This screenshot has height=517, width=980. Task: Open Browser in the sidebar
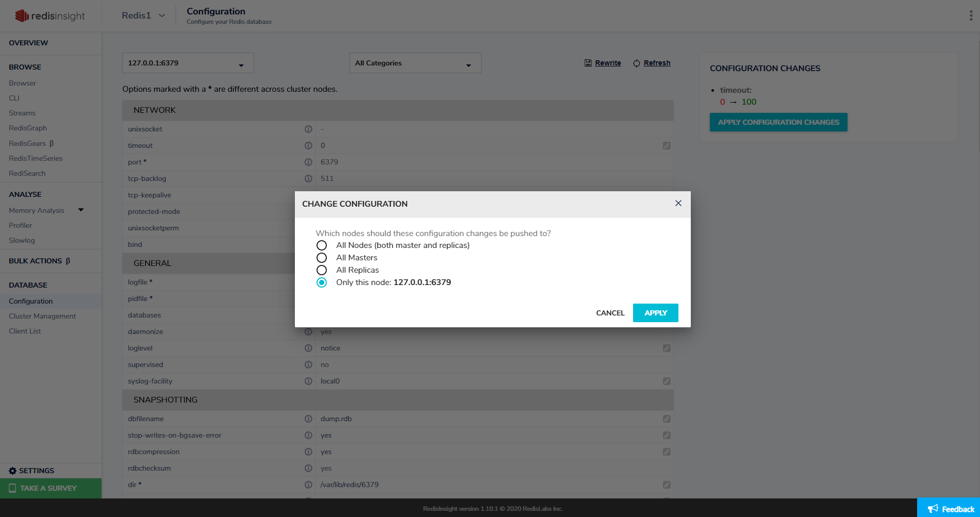click(x=22, y=83)
